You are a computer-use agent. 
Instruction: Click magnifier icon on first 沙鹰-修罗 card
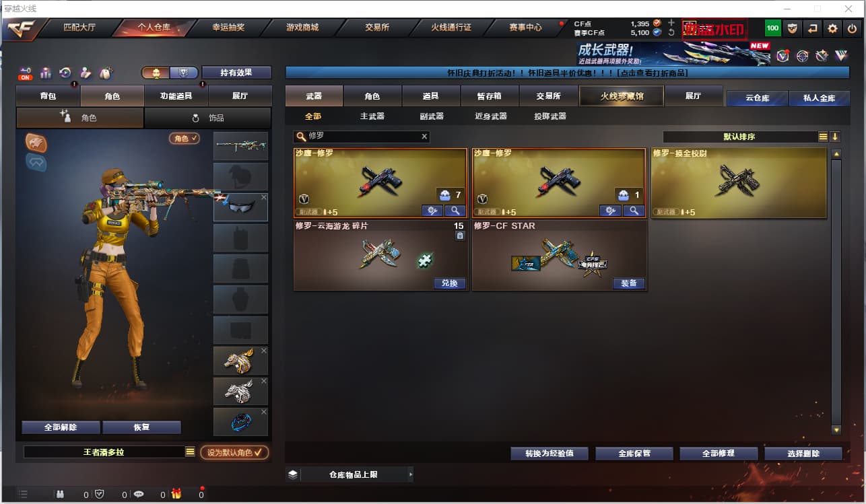pyautogui.click(x=455, y=211)
